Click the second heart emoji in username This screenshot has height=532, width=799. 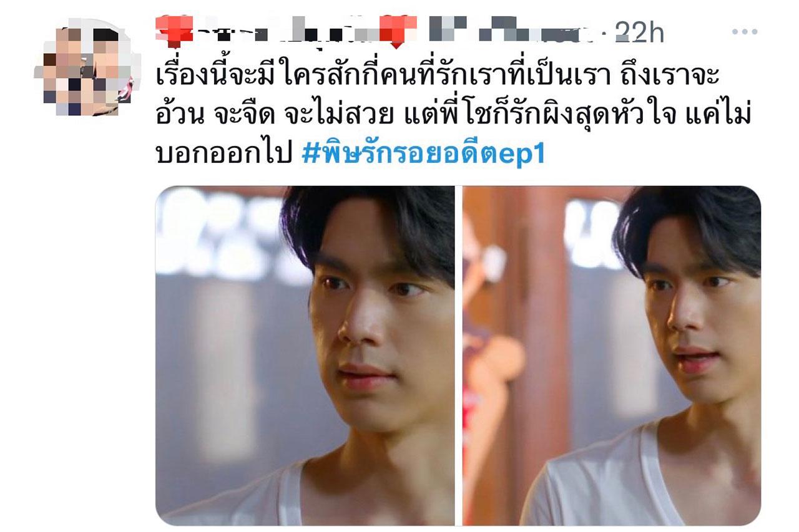pos(392,30)
